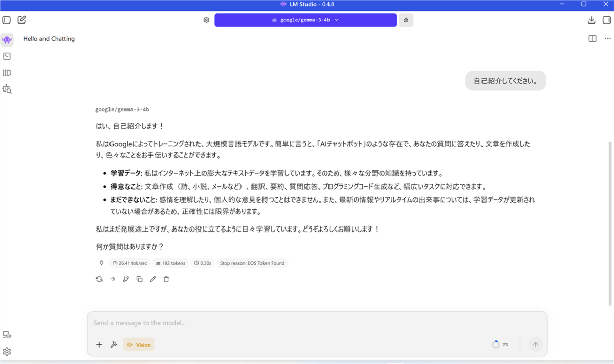The height and width of the screenshot is (364, 614).
Task: Open the Discover model search in the sidebar
Action: [x=7, y=89]
